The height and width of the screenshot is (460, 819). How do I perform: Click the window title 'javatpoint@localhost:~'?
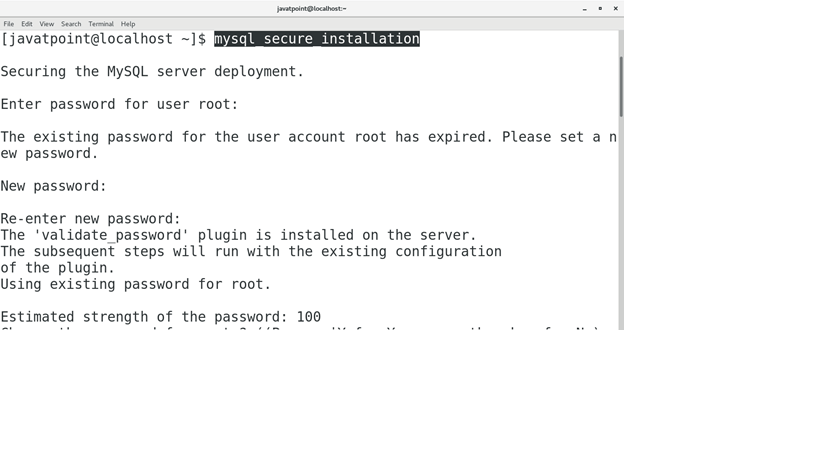click(x=312, y=9)
